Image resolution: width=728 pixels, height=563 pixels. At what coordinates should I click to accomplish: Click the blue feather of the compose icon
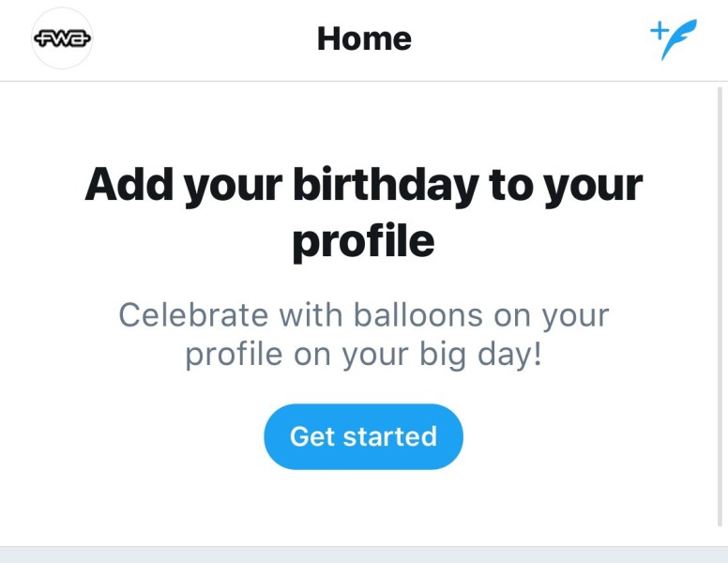click(679, 39)
